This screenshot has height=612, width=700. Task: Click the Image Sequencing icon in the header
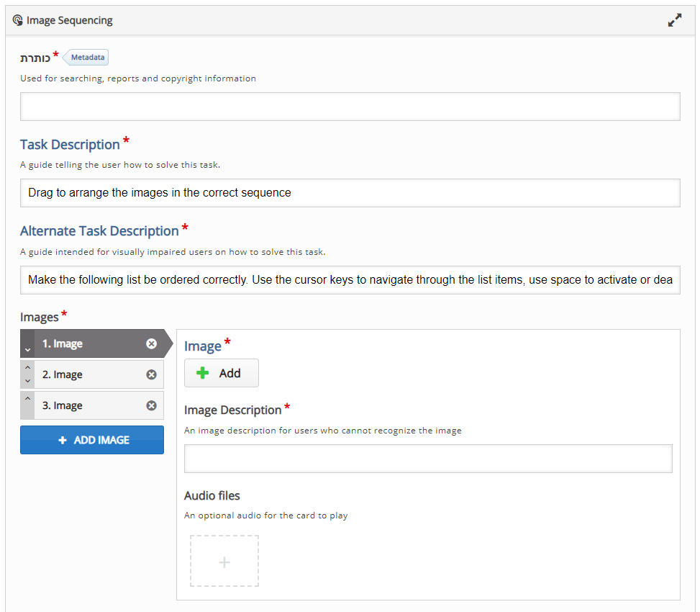pyautogui.click(x=18, y=20)
